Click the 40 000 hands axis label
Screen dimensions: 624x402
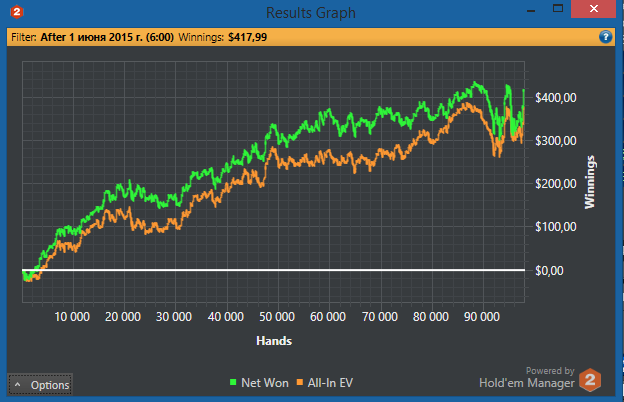click(x=226, y=317)
